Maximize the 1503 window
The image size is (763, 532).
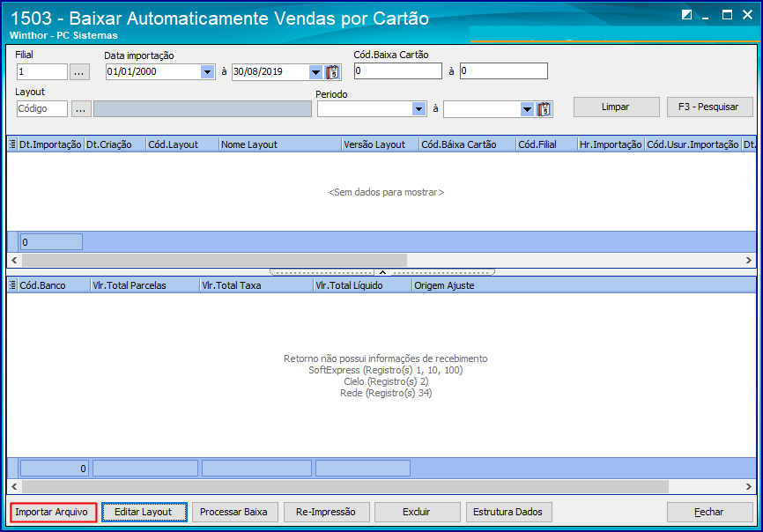point(727,15)
